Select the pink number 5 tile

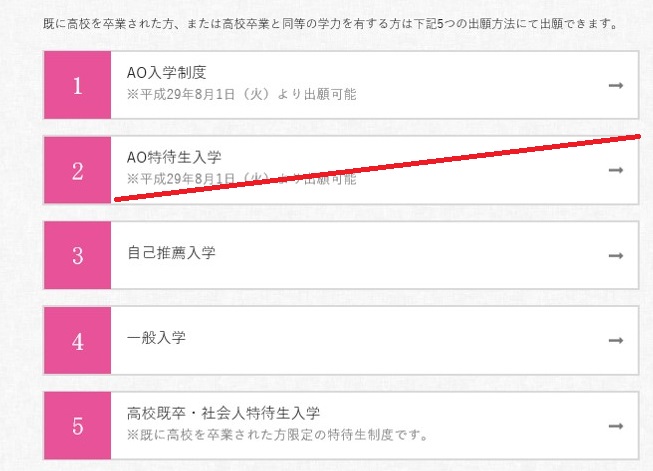(x=77, y=426)
